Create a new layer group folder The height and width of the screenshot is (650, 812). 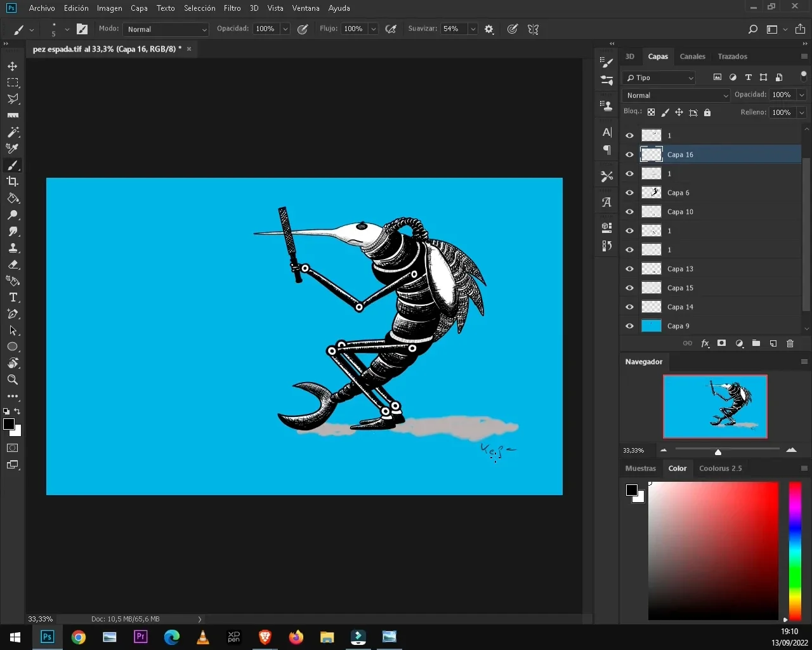coord(756,343)
